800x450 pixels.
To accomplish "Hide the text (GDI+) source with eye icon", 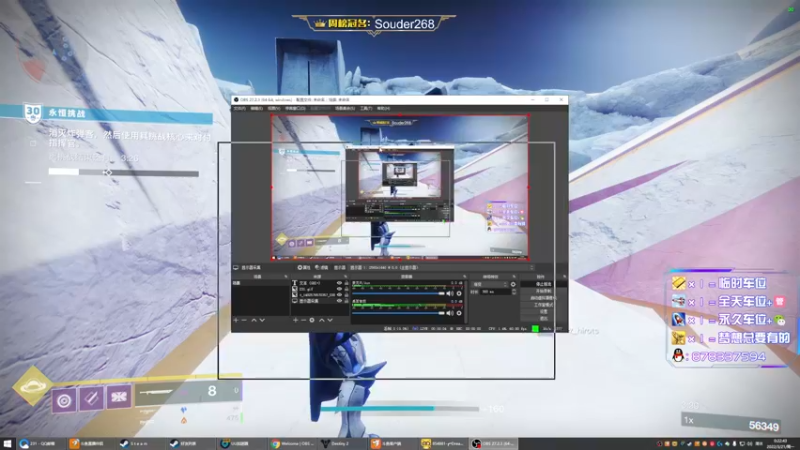I will [339, 283].
